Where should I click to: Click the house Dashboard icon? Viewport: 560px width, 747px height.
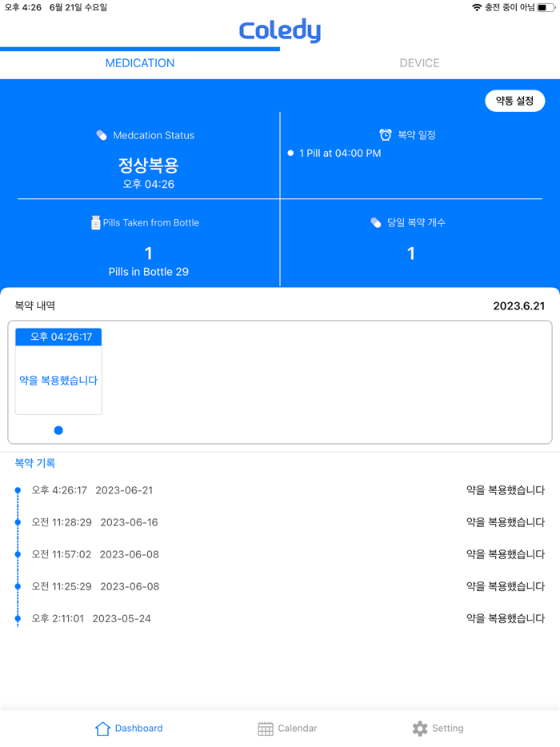(102, 729)
